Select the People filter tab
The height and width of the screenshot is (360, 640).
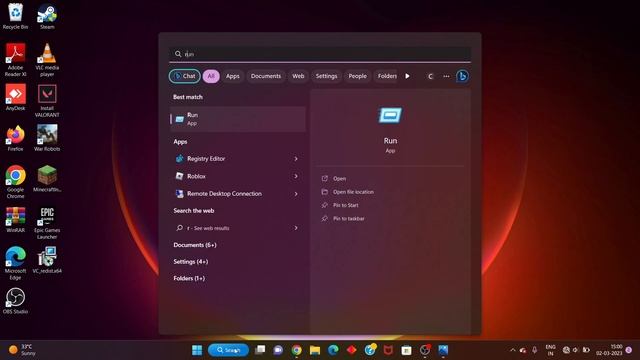tap(357, 76)
